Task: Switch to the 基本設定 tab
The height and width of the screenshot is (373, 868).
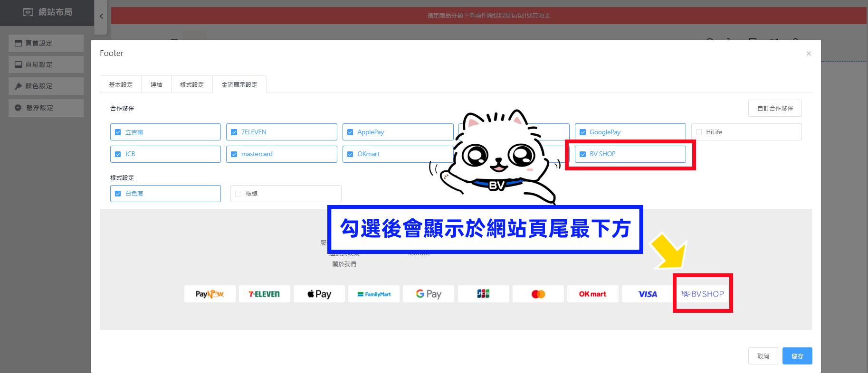Action: (121, 84)
